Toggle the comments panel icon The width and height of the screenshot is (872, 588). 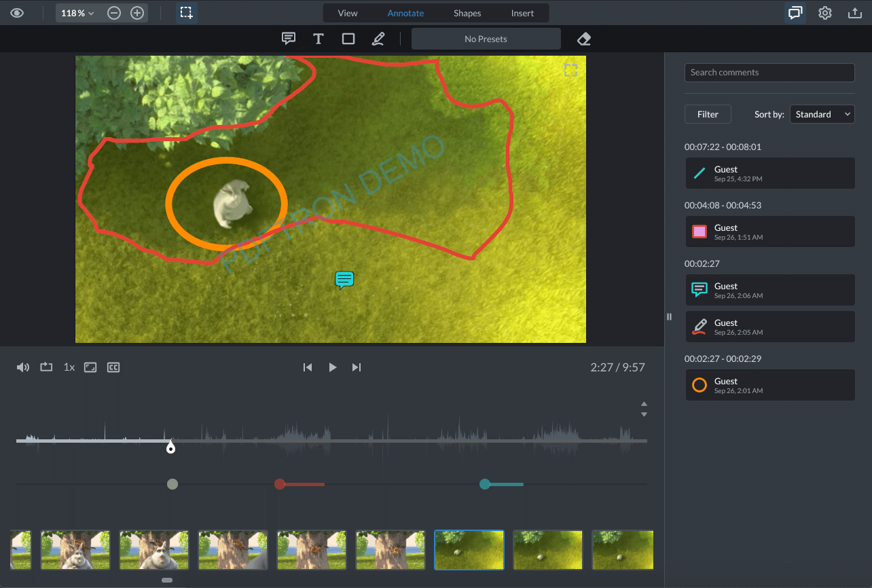point(795,13)
